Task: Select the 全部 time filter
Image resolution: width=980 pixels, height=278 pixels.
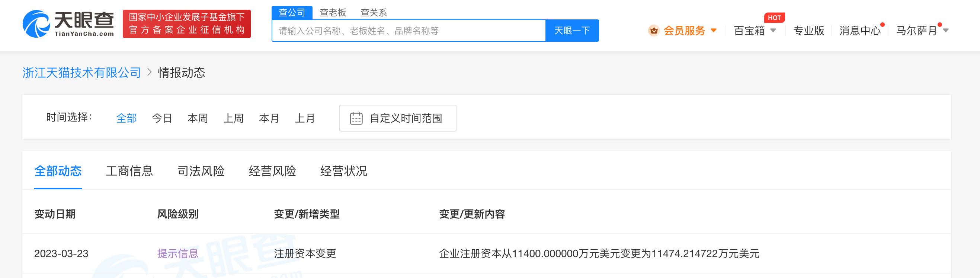Action: 126,119
